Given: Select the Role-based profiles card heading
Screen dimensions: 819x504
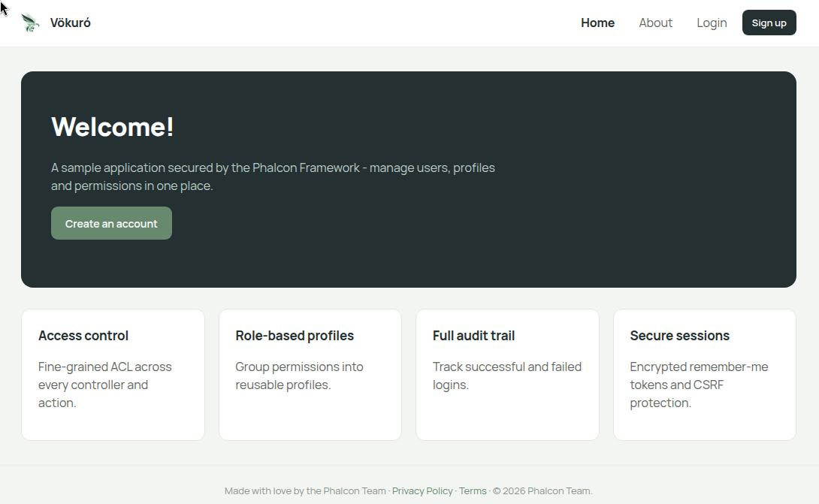Looking at the screenshot, I should [x=295, y=336].
